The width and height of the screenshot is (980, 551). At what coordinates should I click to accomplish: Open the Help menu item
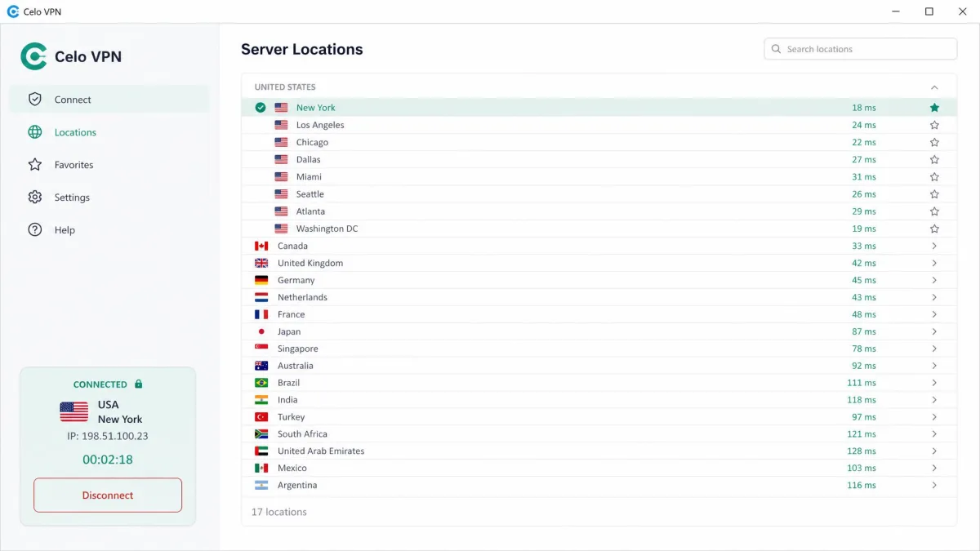(x=109, y=230)
